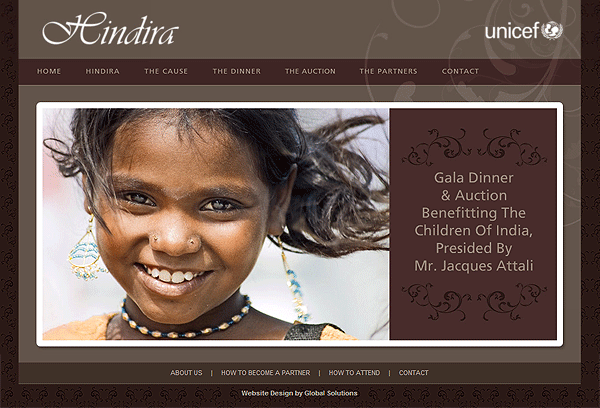Click the UNICEF globe emblem
This screenshot has width=600, height=408.
click(552, 31)
